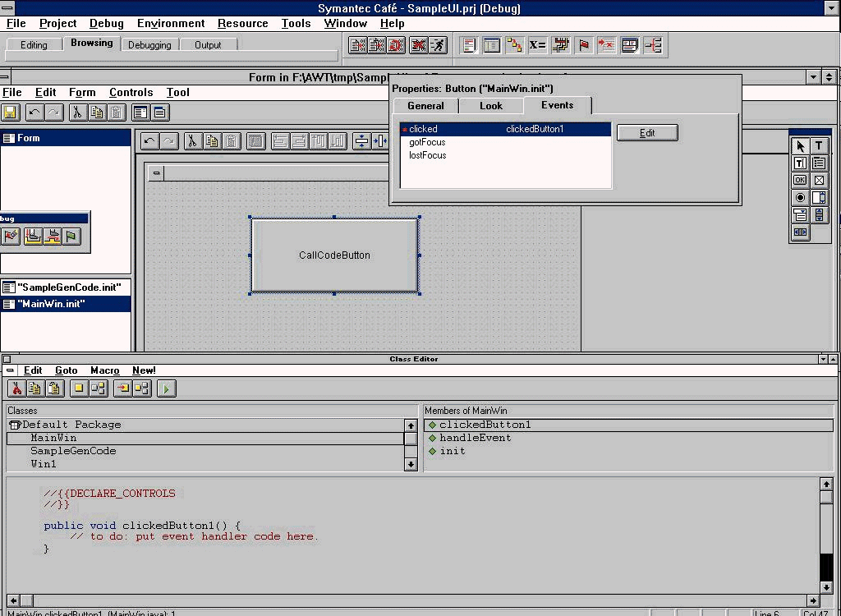
Task: Select the gotFocus event in list
Action: [x=427, y=142]
